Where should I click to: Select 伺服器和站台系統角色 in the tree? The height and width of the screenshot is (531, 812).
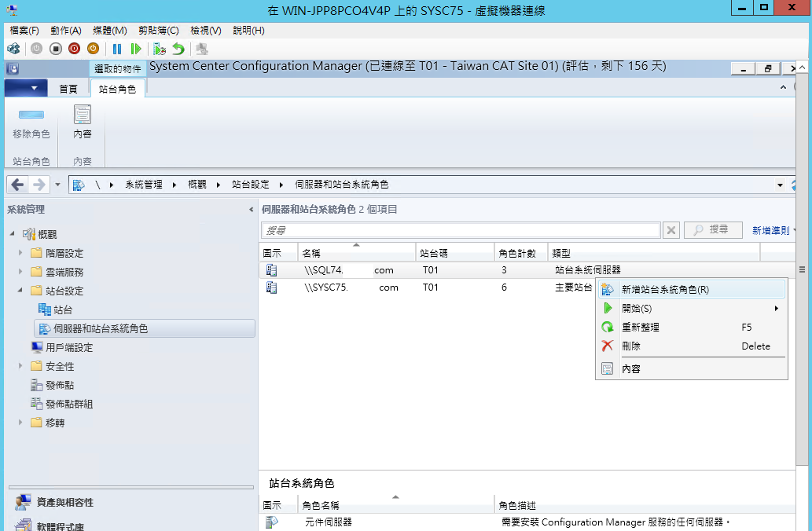[x=145, y=328]
